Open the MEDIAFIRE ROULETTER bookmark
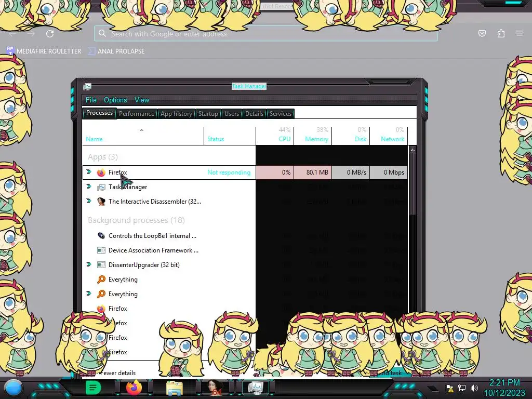The image size is (532, 399). pyautogui.click(x=44, y=51)
